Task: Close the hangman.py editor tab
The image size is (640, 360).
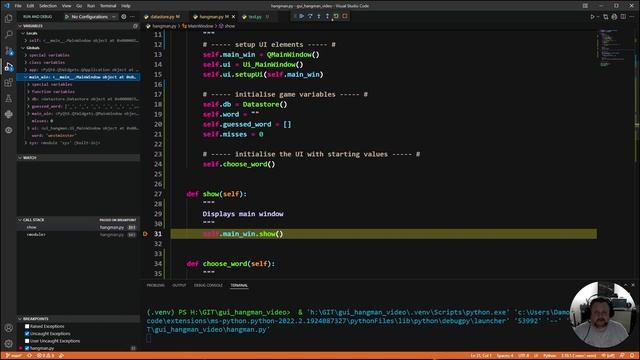Action: [233, 17]
